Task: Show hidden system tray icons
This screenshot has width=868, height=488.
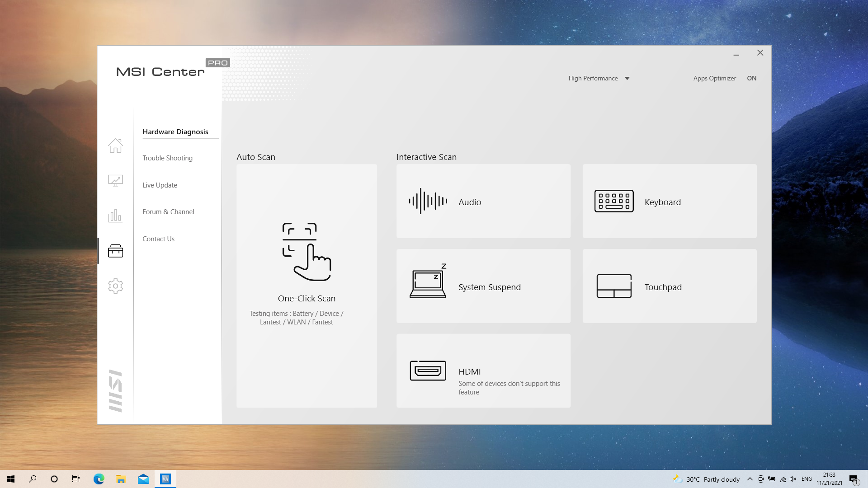Action: tap(750, 479)
